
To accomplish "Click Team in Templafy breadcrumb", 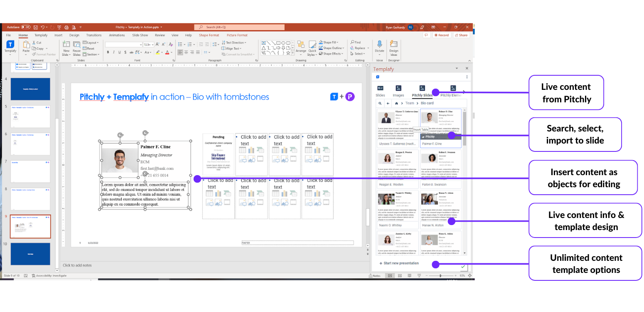I will click(x=410, y=103).
